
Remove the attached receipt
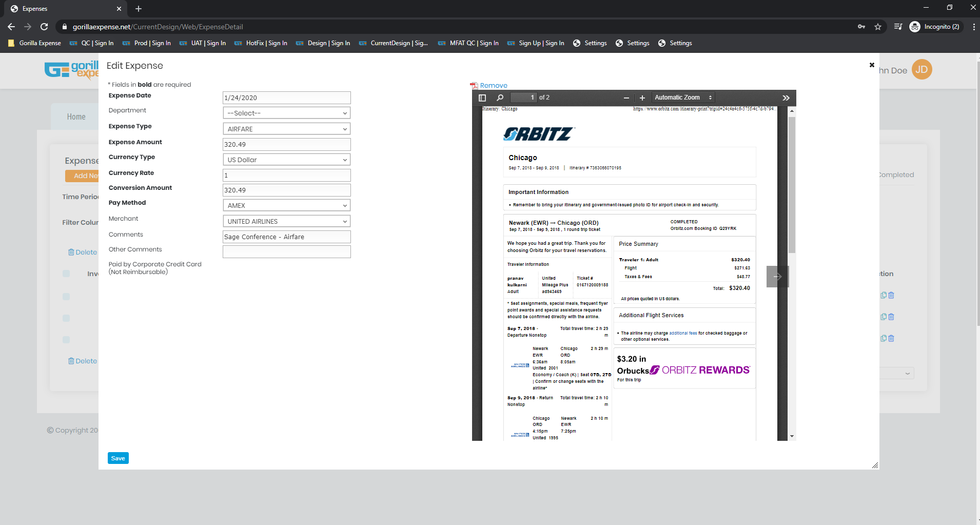click(x=493, y=86)
